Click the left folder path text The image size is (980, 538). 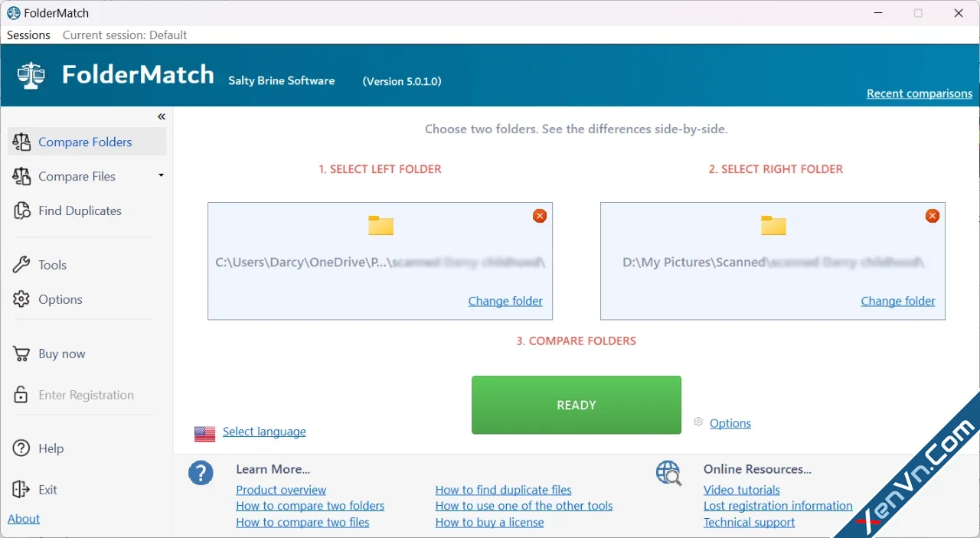[381, 262]
